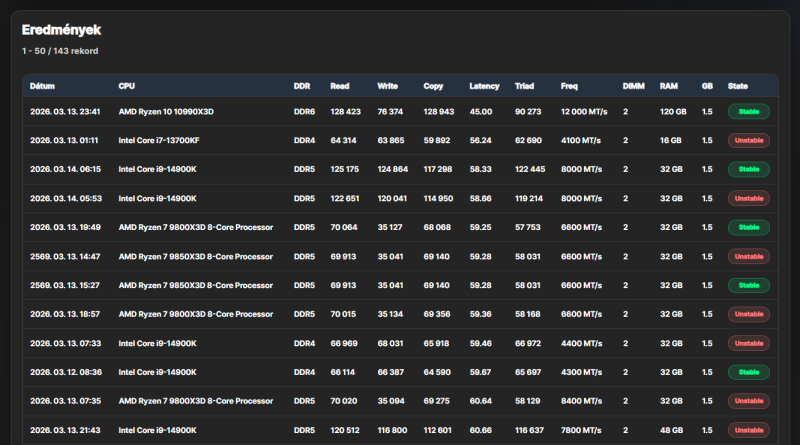800x445 pixels.
Task: Click Unstable badge in the 14:47 Ryzen 9850X3D row
Action: pyautogui.click(x=748, y=256)
